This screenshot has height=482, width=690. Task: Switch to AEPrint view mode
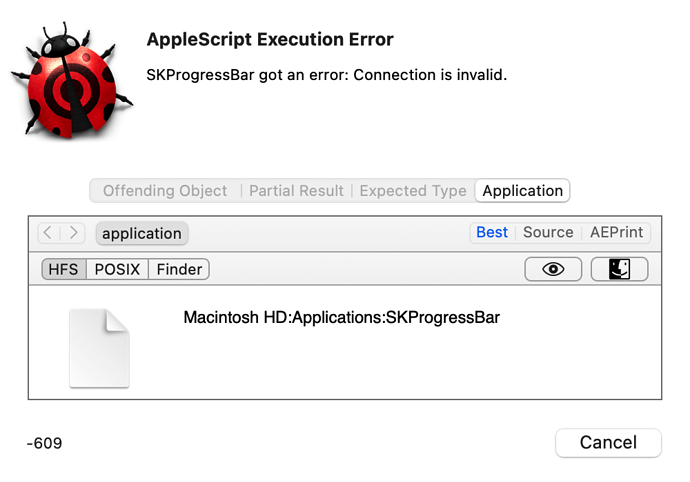click(x=615, y=232)
